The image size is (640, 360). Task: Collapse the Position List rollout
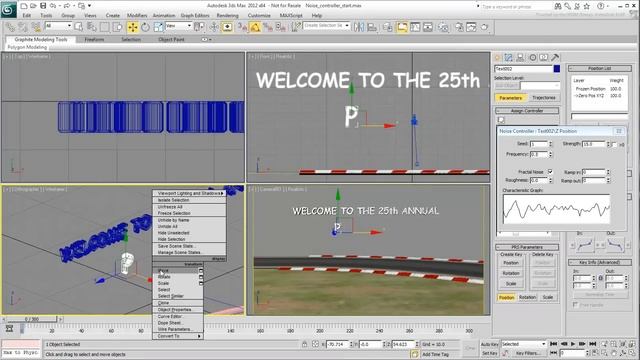click(x=600, y=69)
